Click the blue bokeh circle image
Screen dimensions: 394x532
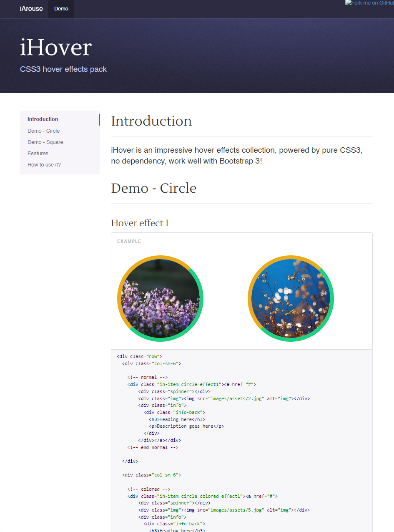(x=291, y=298)
